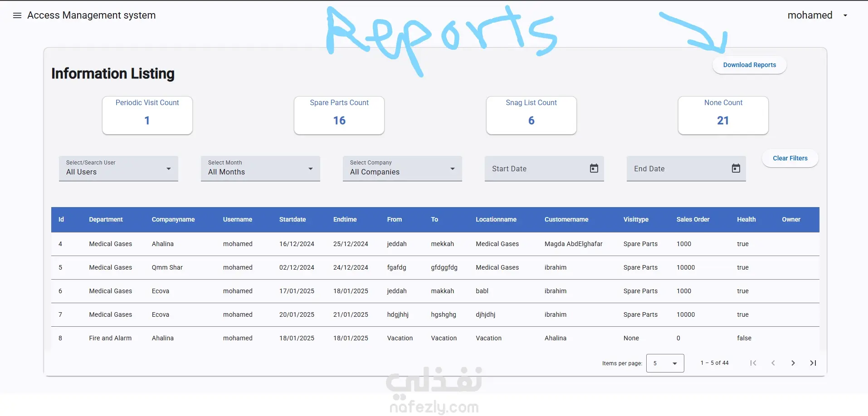The width and height of the screenshot is (868, 416).
Task: Sort by the Sales Order column header
Action: click(693, 219)
